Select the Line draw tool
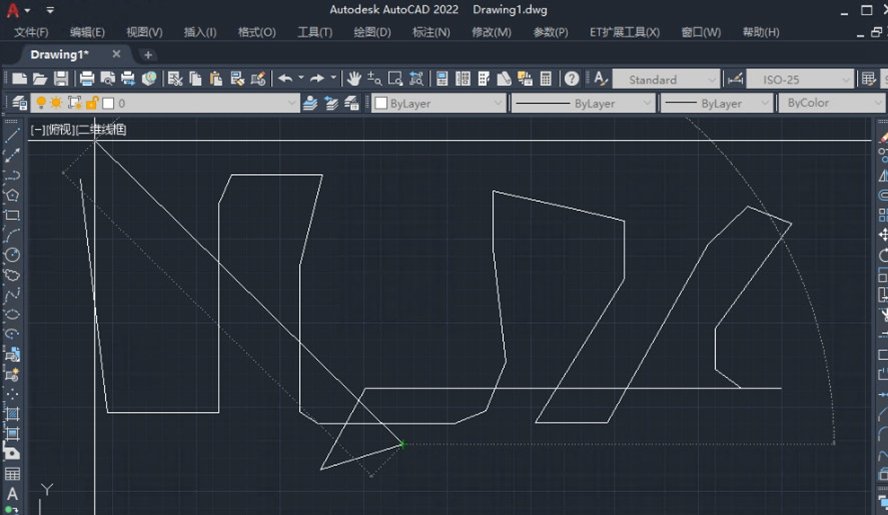This screenshot has width=888, height=515. [12, 135]
